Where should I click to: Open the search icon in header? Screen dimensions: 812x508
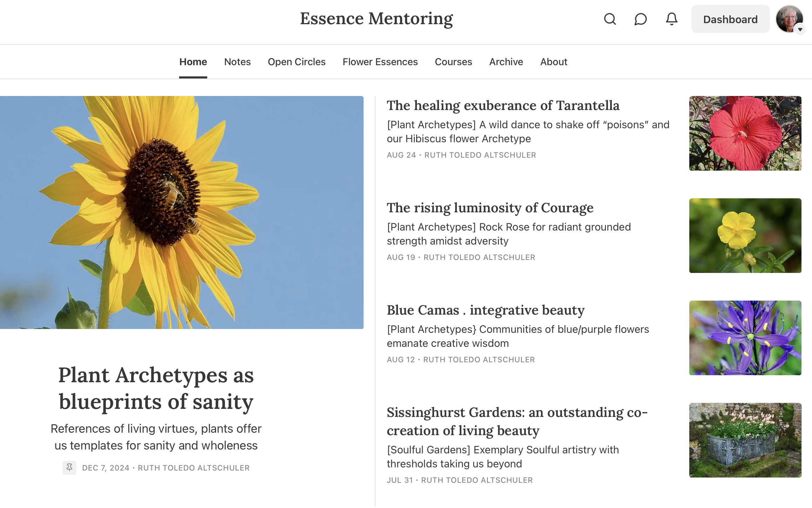610,19
